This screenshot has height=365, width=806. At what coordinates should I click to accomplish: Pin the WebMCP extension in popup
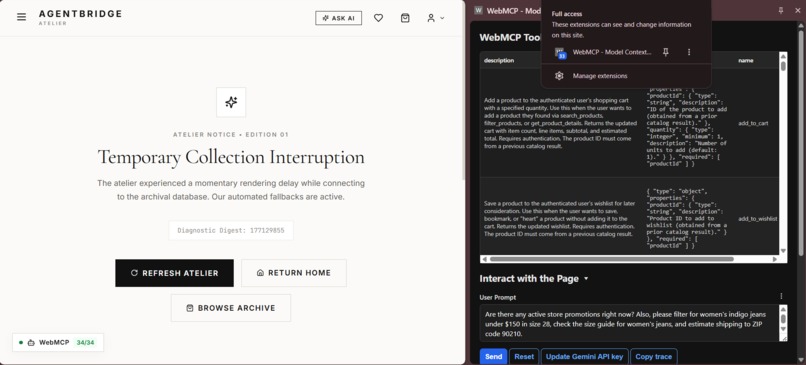click(x=666, y=52)
